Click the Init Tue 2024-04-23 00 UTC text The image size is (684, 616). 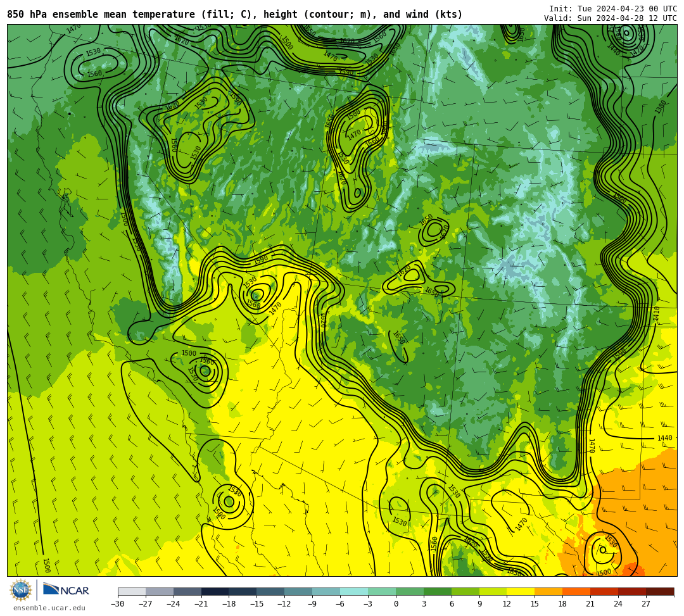pos(613,8)
